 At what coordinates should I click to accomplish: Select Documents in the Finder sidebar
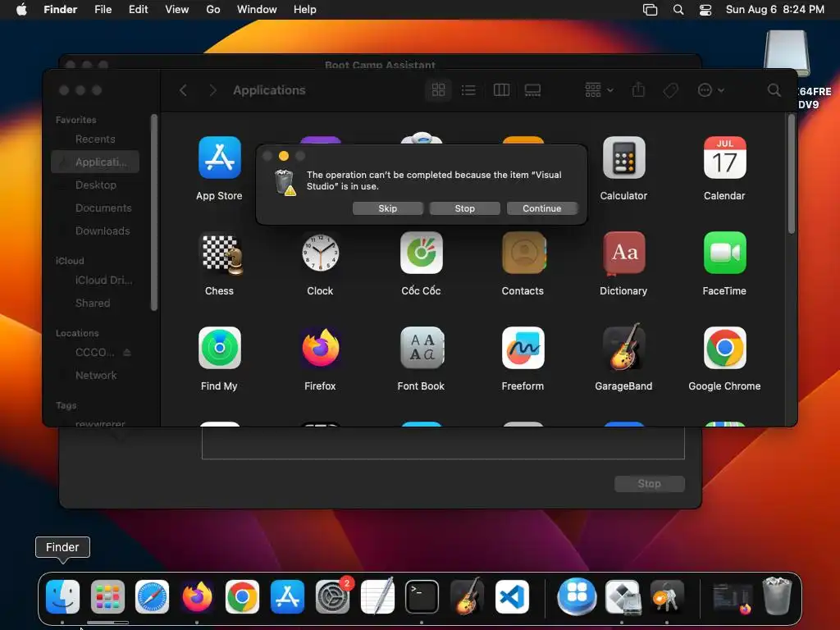[95, 208]
